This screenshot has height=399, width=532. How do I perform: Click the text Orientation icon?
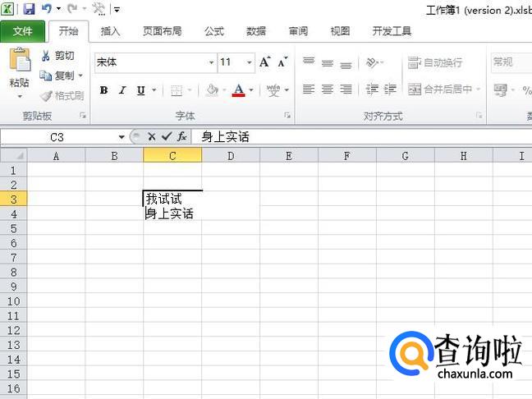click(x=372, y=62)
